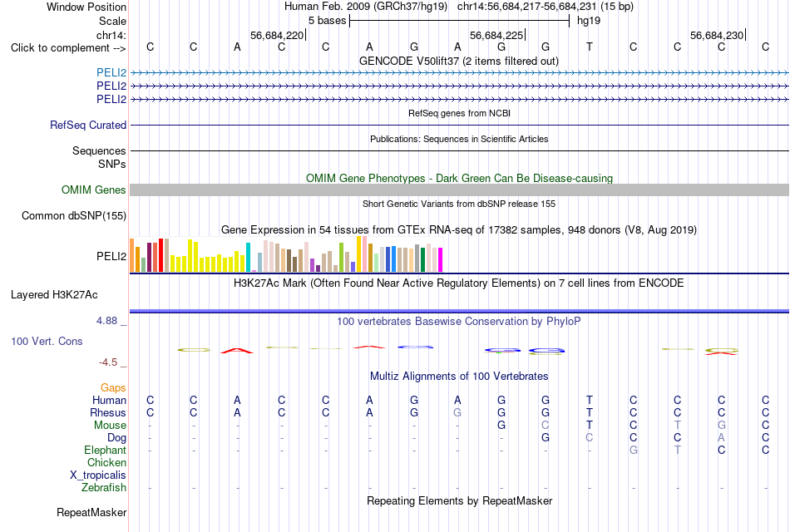Click the A base in the Dog row
This screenshot has width=790, height=532.
722,438
